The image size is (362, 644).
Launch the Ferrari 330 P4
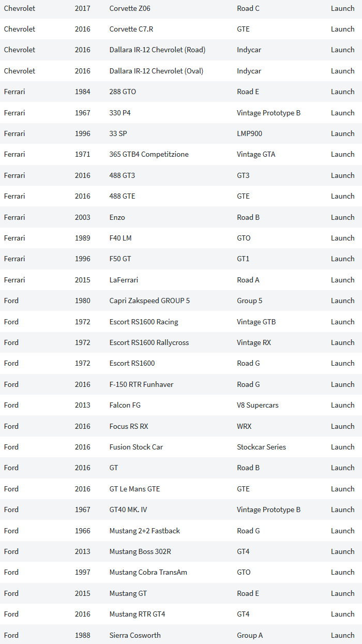(x=342, y=113)
